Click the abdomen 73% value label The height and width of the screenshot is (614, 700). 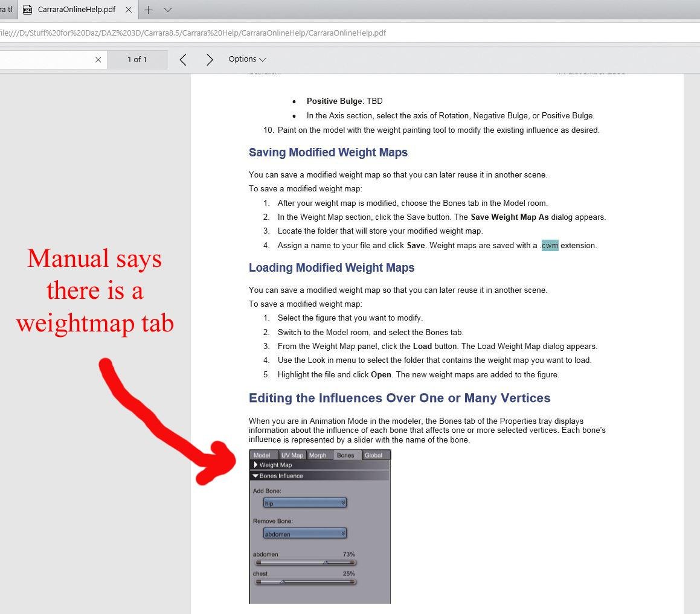pyautogui.click(x=348, y=554)
